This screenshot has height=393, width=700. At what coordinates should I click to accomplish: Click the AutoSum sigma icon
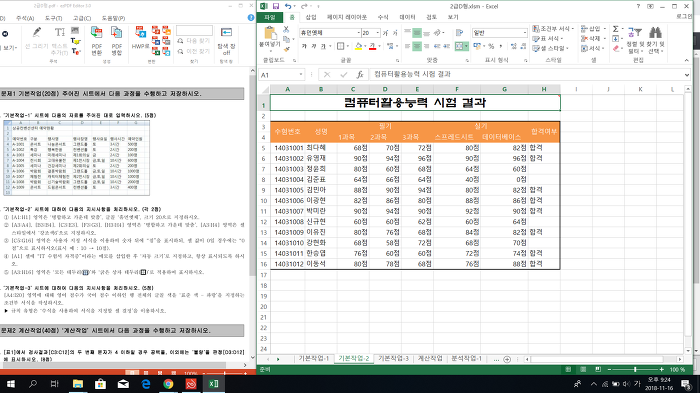(x=616, y=29)
